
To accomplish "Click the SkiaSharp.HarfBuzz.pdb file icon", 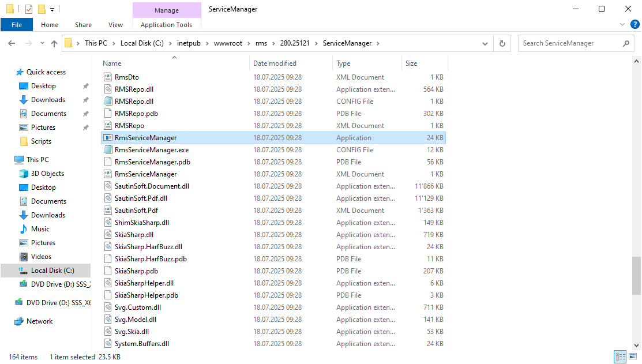I will [108, 259].
